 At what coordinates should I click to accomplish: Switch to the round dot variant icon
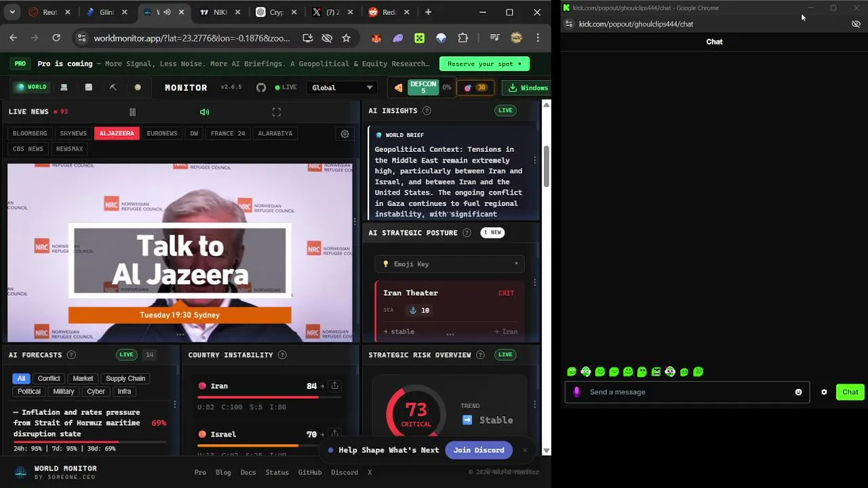pyautogui.click(x=138, y=87)
